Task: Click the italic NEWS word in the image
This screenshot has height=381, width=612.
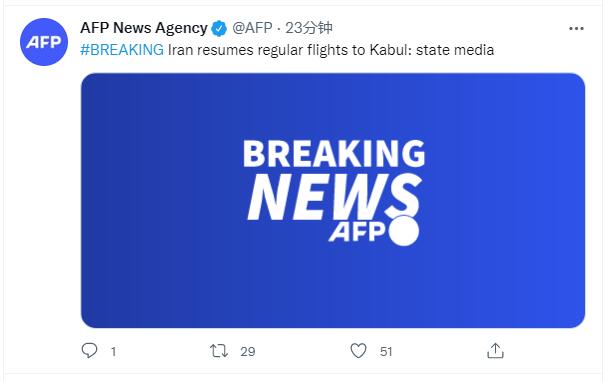Action: [x=334, y=197]
